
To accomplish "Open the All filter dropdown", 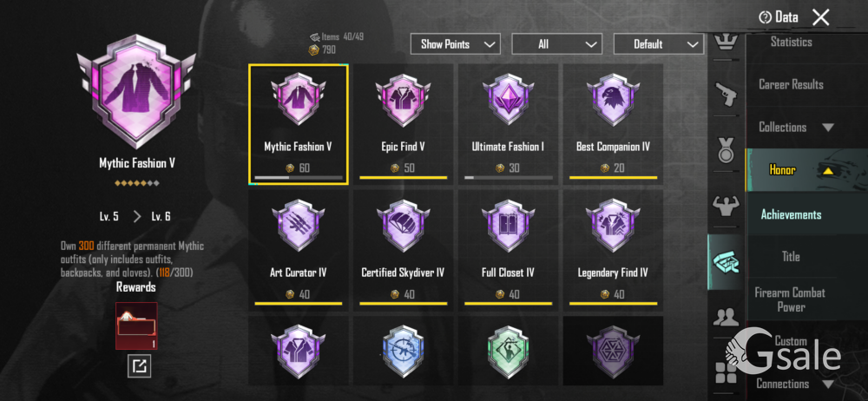I will point(557,43).
